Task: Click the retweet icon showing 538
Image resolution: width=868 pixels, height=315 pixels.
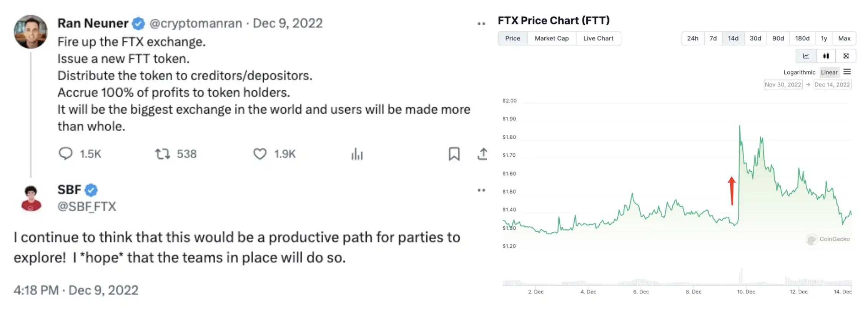Action: tap(162, 154)
